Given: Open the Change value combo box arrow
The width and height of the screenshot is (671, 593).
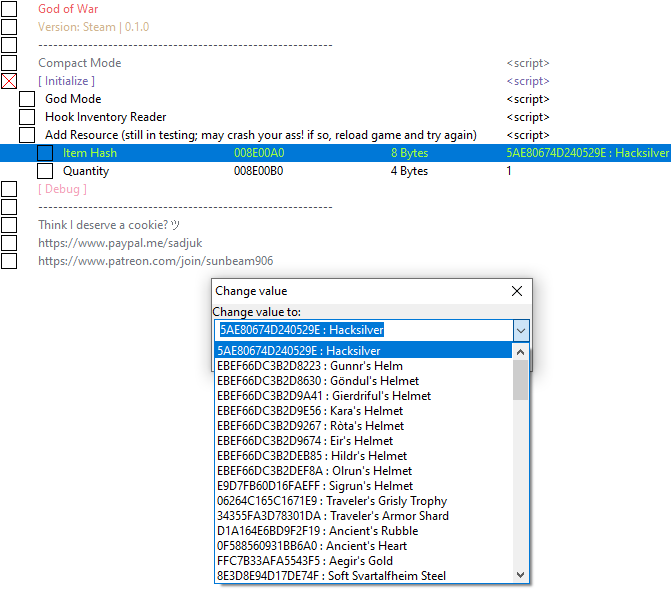Looking at the screenshot, I should pos(521,330).
